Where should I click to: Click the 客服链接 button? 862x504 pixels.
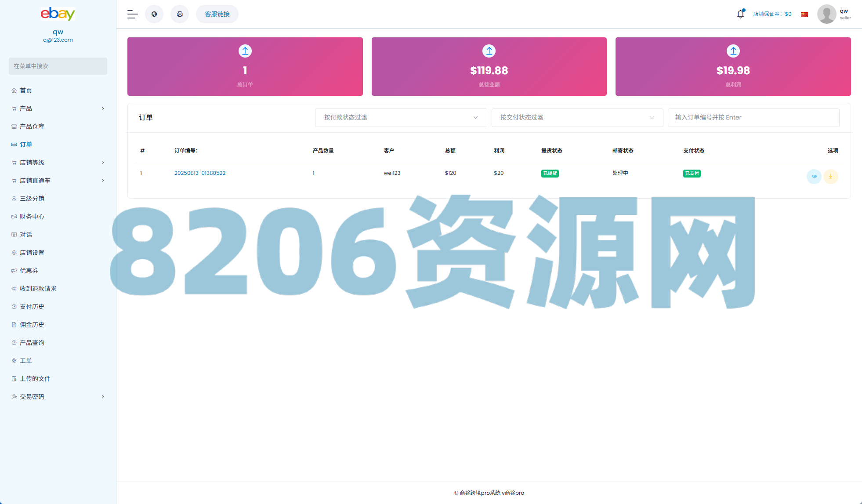point(217,14)
